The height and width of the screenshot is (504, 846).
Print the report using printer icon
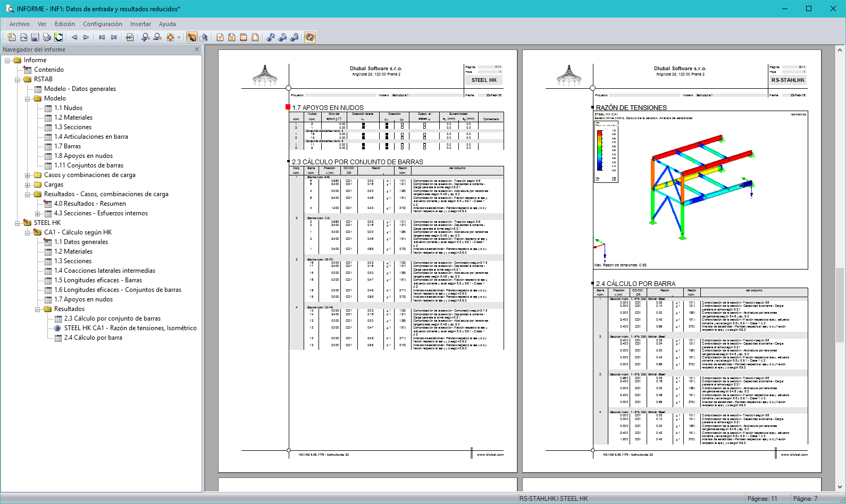[47, 37]
